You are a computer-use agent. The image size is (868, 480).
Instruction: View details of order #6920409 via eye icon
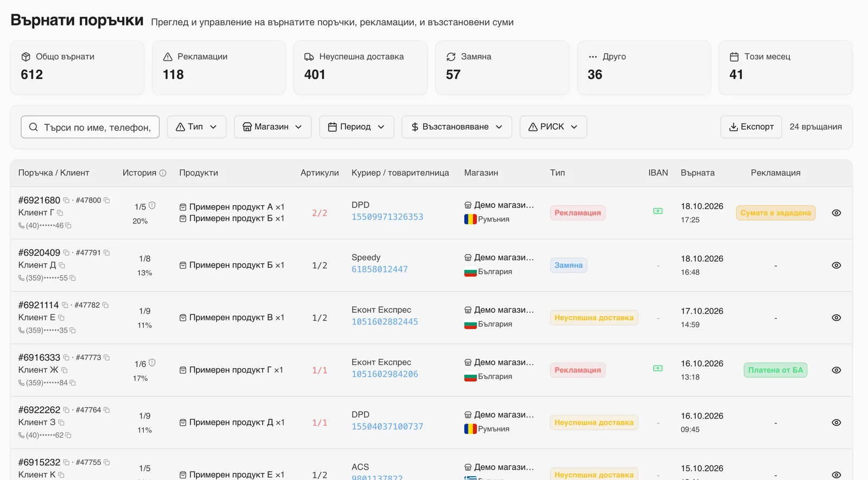(x=837, y=266)
